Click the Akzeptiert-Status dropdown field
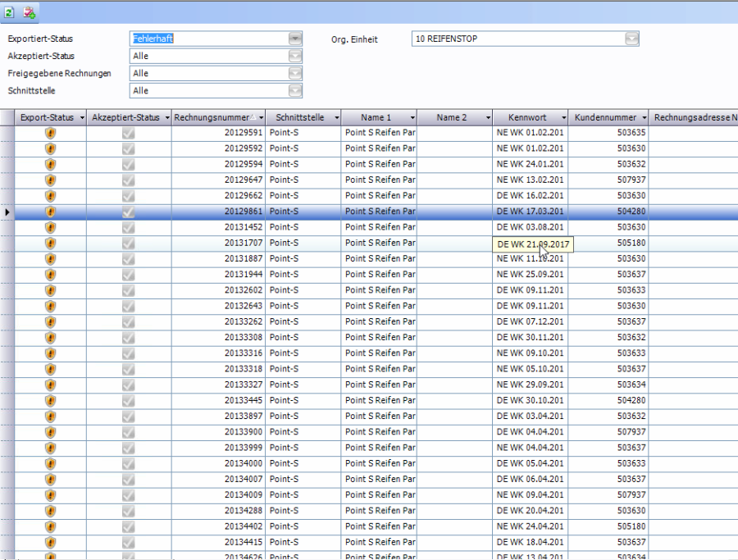Viewport: 738px width, 560px height. click(x=215, y=57)
